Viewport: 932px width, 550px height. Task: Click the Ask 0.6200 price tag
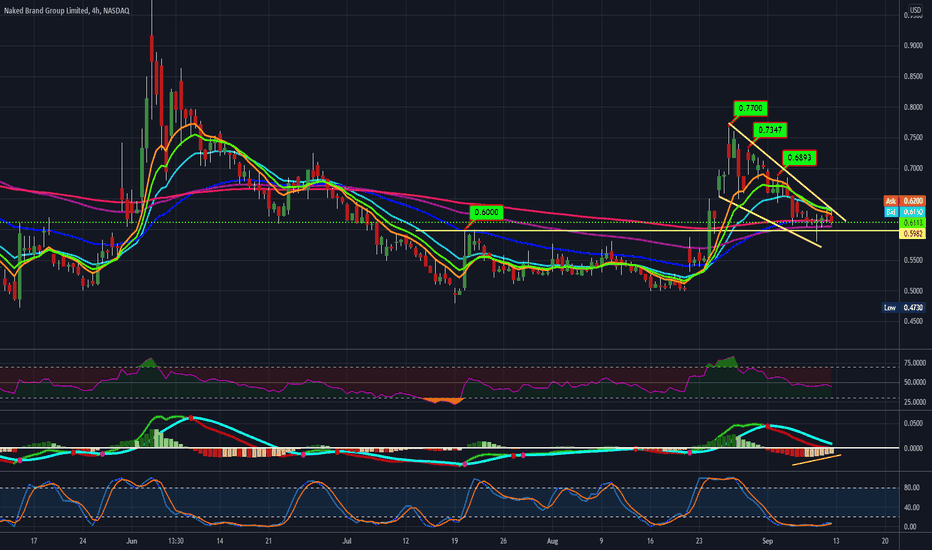[x=905, y=201]
